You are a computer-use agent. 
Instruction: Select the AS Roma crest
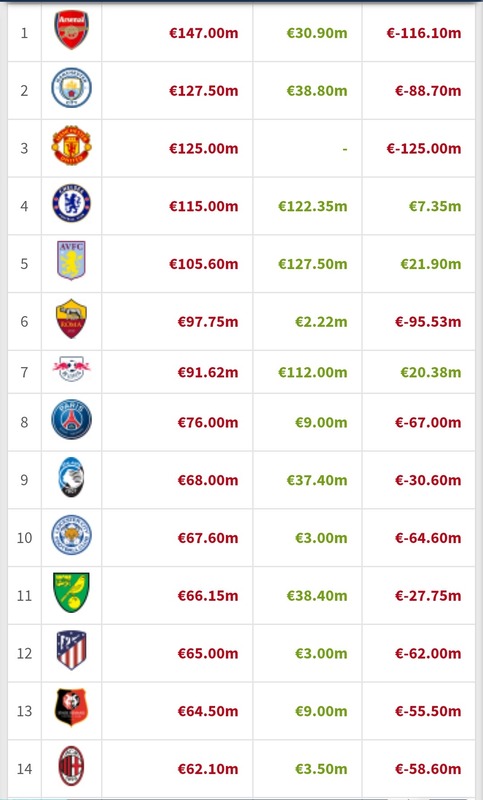click(x=71, y=318)
